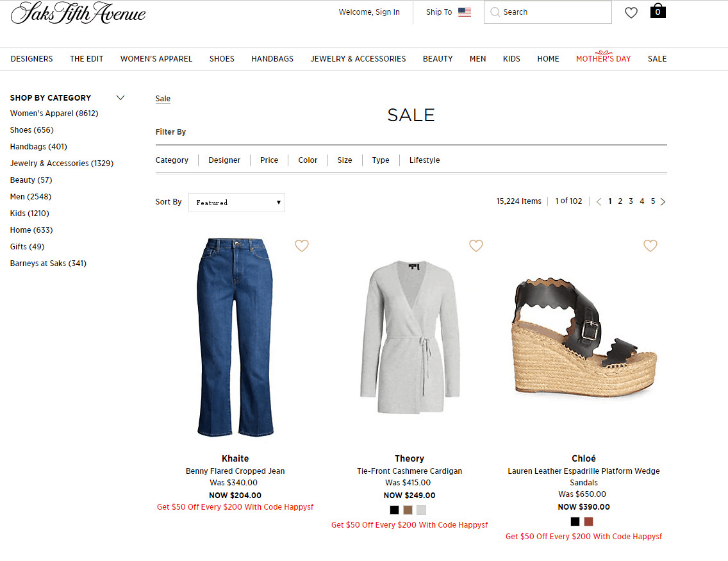The image size is (728, 561).
Task: Favorite the Chloé sandals with heart
Action: click(650, 246)
